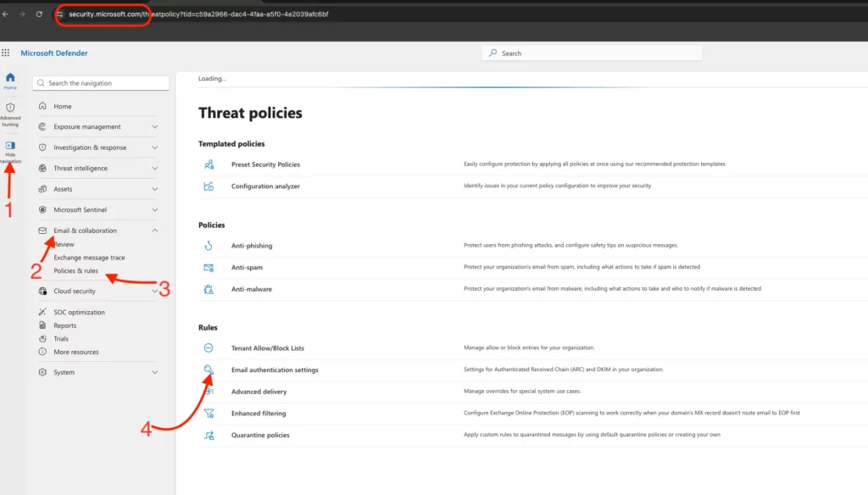Open Quarantine policies
Viewport: 868px width, 495px height.
click(x=260, y=435)
